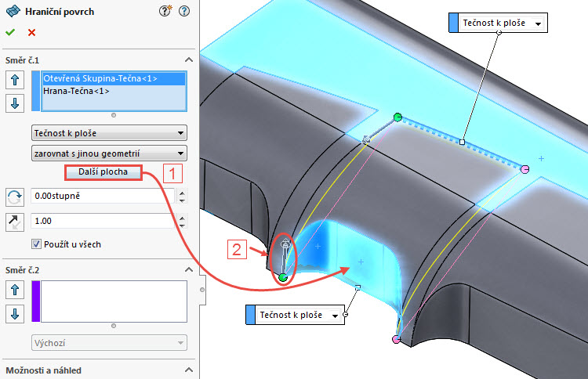Click the blue Směr č.1 color swatch
Screen dimensions: 588x379
pos(36,91)
